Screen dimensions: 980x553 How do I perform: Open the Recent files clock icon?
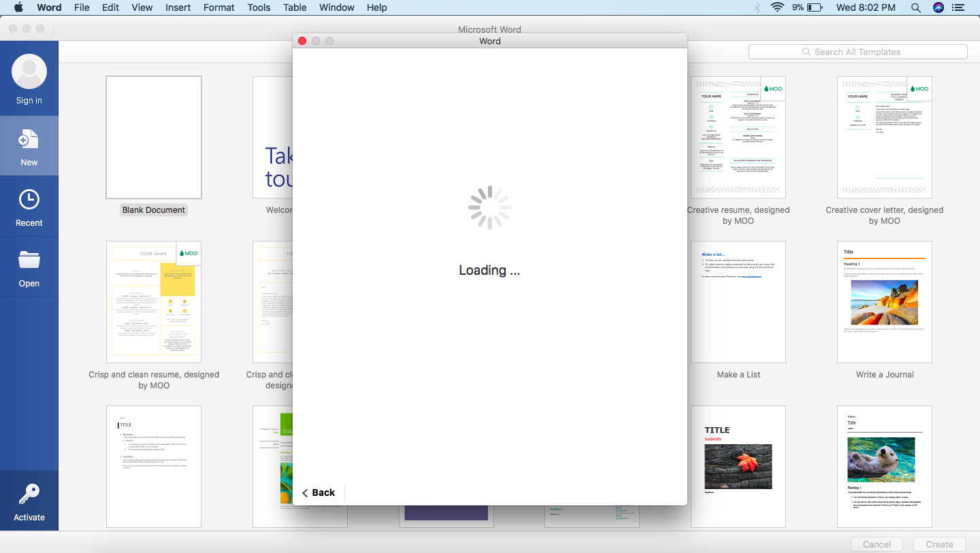[x=29, y=199]
